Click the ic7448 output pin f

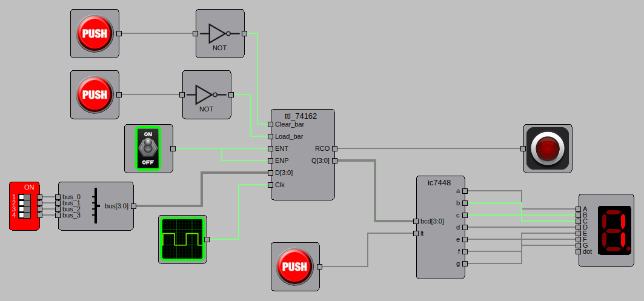point(465,251)
